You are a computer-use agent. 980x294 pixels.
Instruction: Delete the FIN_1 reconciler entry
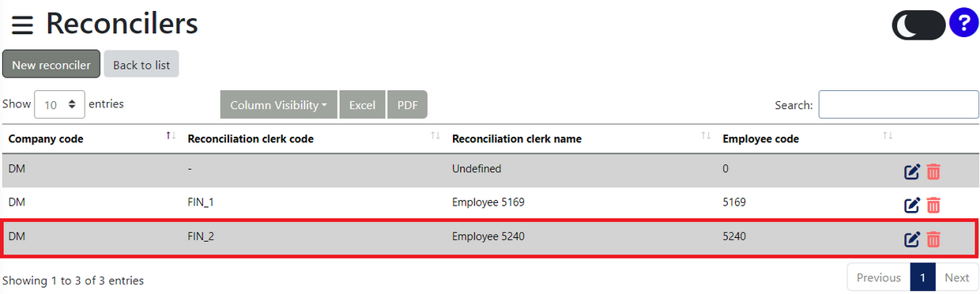(933, 205)
